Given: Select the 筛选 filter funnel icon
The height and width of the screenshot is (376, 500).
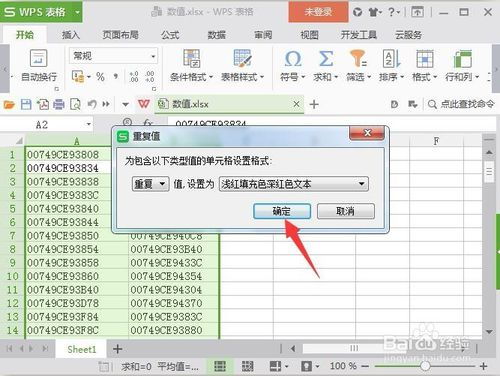Looking at the screenshot, I should point(358,59).
